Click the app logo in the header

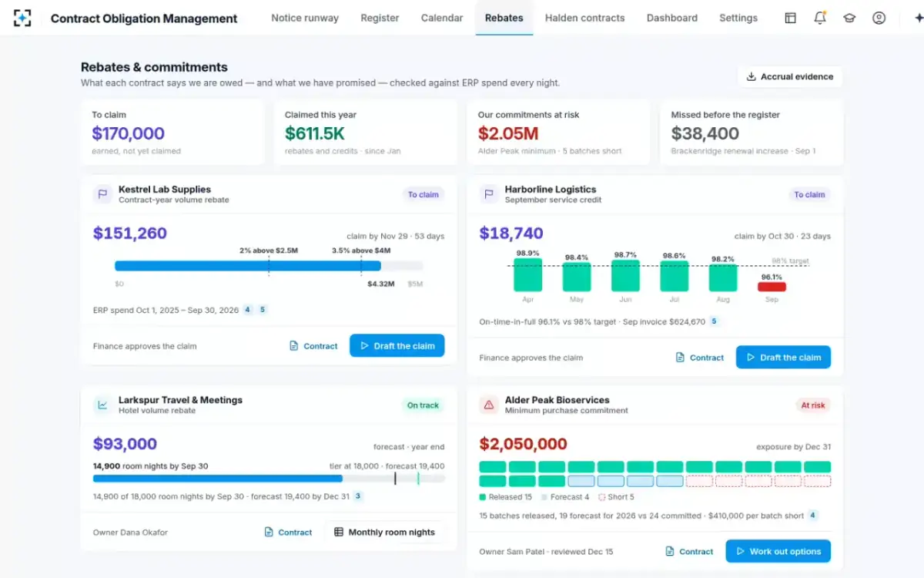coord(22,18)
